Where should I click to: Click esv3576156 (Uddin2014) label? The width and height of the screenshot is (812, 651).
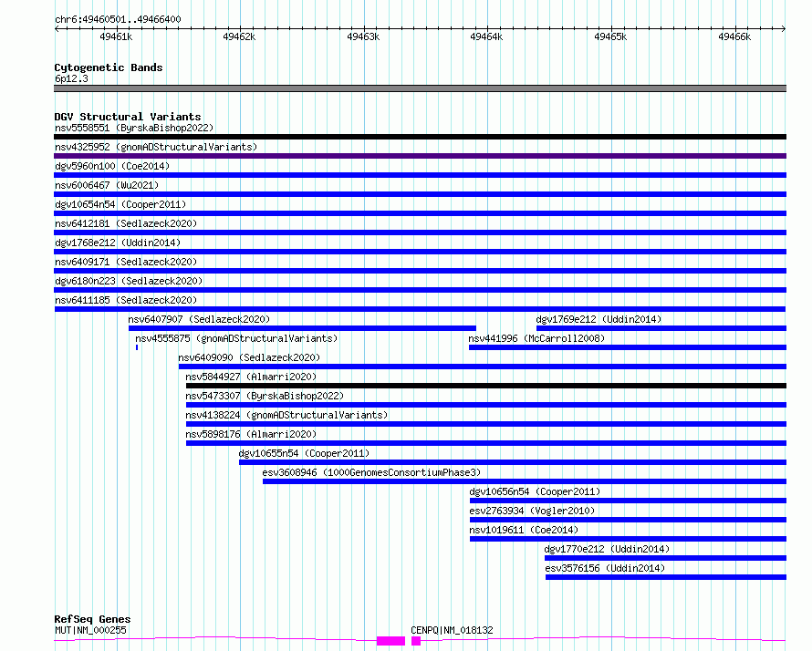coord(605,568)
